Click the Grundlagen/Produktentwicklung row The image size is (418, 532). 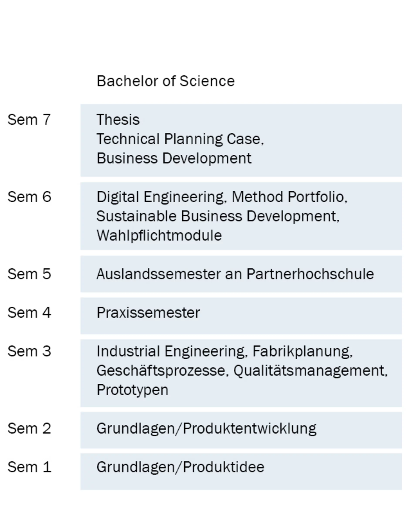[x=206, y=428]
